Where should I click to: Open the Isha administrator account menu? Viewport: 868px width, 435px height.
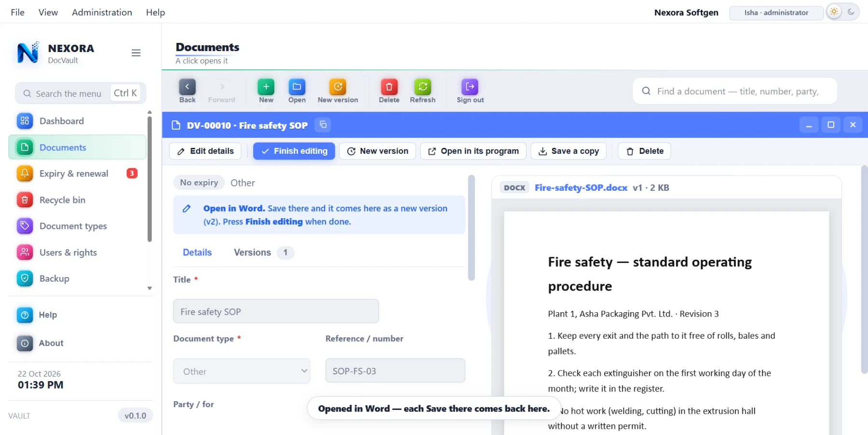point(776,13)
